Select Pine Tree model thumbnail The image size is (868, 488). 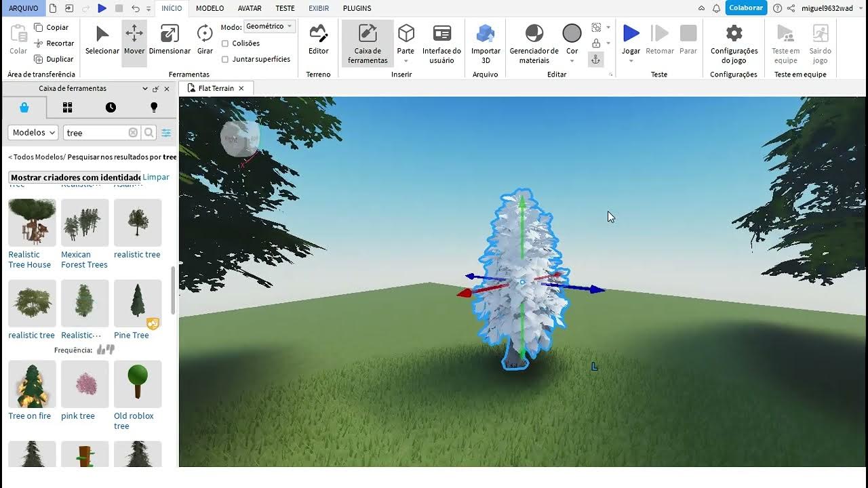138,303
